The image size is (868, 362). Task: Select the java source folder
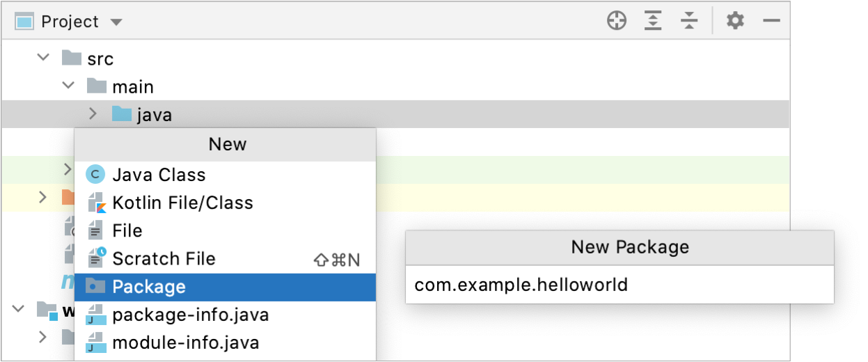(x=154, y=115)
